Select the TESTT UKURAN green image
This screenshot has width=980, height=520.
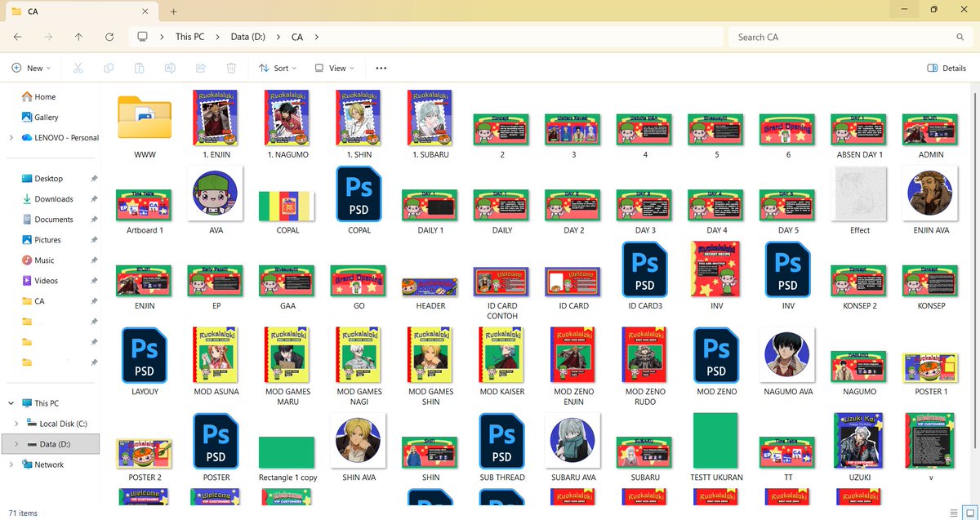click(x=716, y=441)
